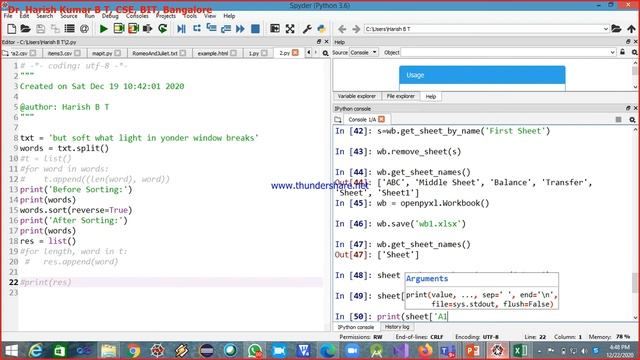Run selection or current line

pos(148,29)
